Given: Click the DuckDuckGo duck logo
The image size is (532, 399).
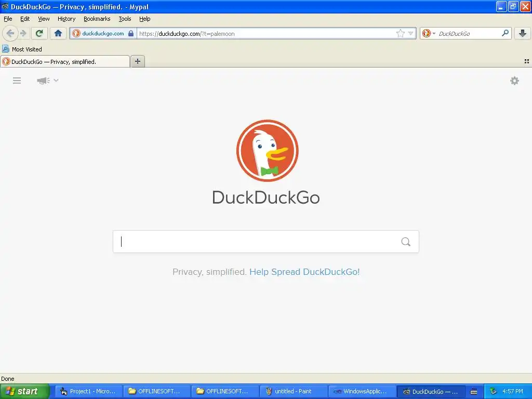Looking at the screenshot, I should click(268, 151).
